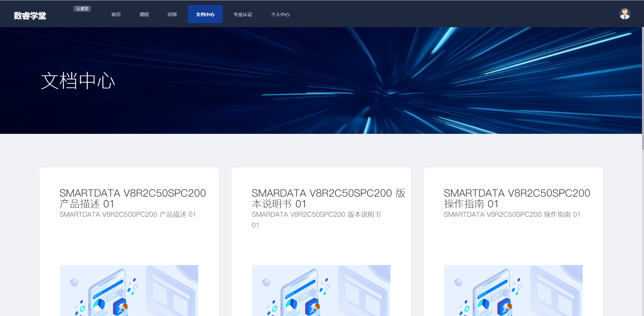This screenshot has width=644, height=316.
Task: Open the 课程 menu item
Action: (144, 14)
